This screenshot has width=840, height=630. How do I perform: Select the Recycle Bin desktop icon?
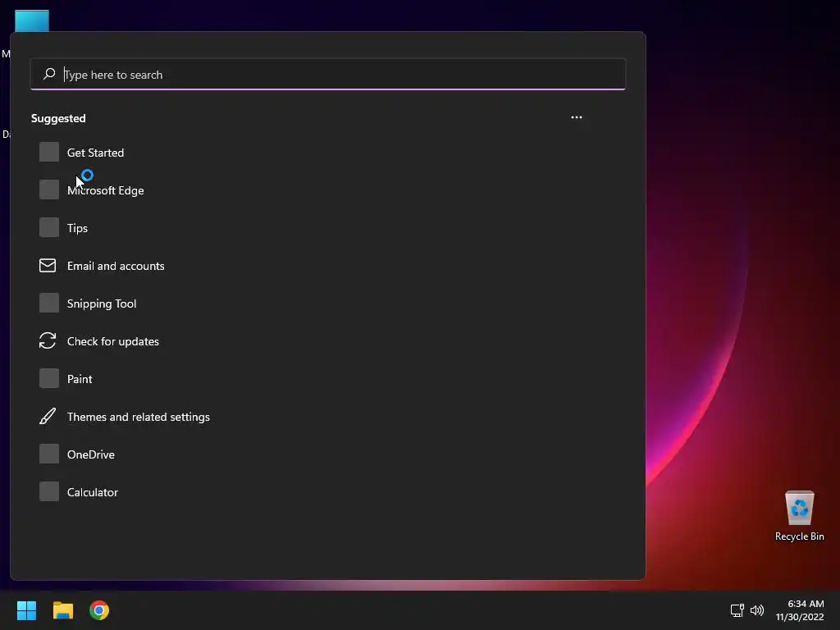point(799,509)
